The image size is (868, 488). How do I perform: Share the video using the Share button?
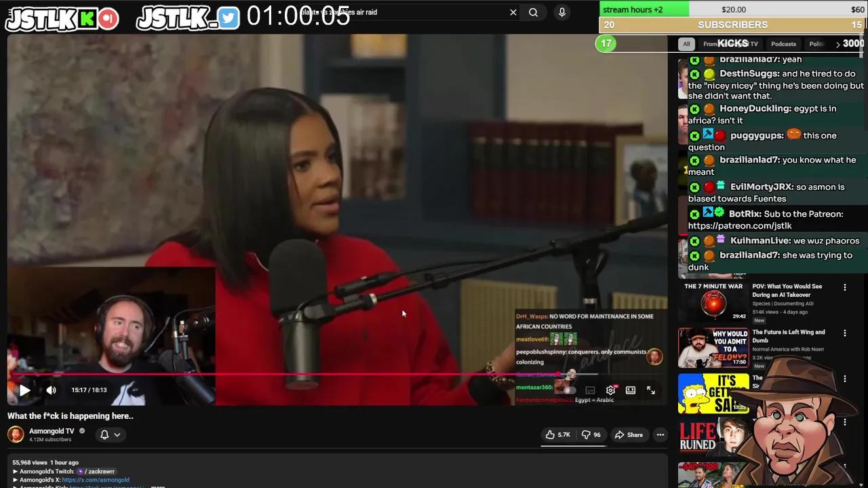click(628, 435)
